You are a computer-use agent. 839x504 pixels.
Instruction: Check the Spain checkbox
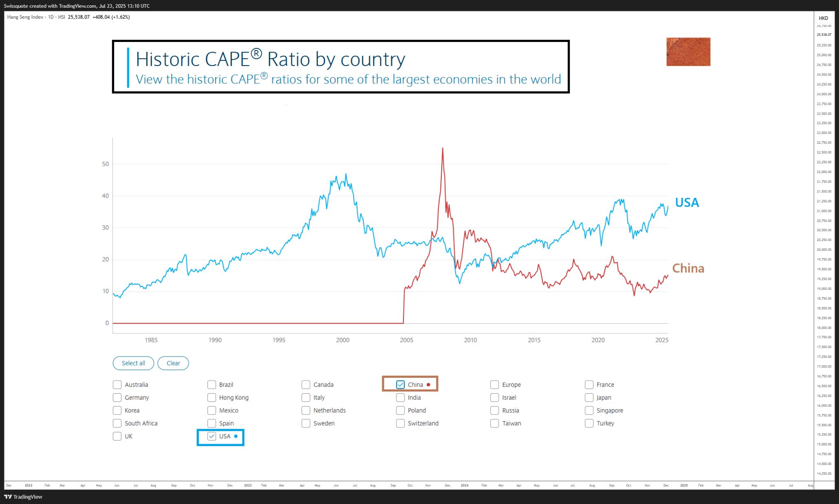211,423
